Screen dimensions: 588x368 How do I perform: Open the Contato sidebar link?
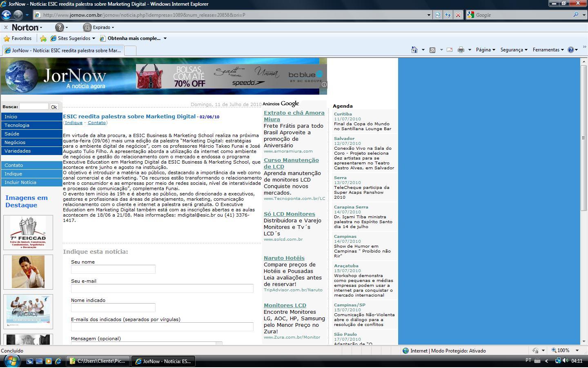[x=31, y=165]
